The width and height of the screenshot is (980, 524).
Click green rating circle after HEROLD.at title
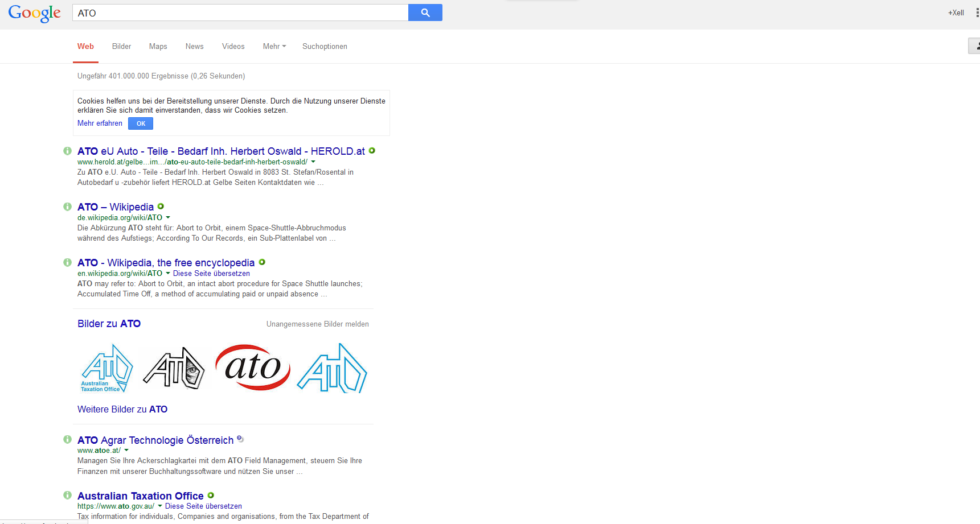(x=372, y=151)
